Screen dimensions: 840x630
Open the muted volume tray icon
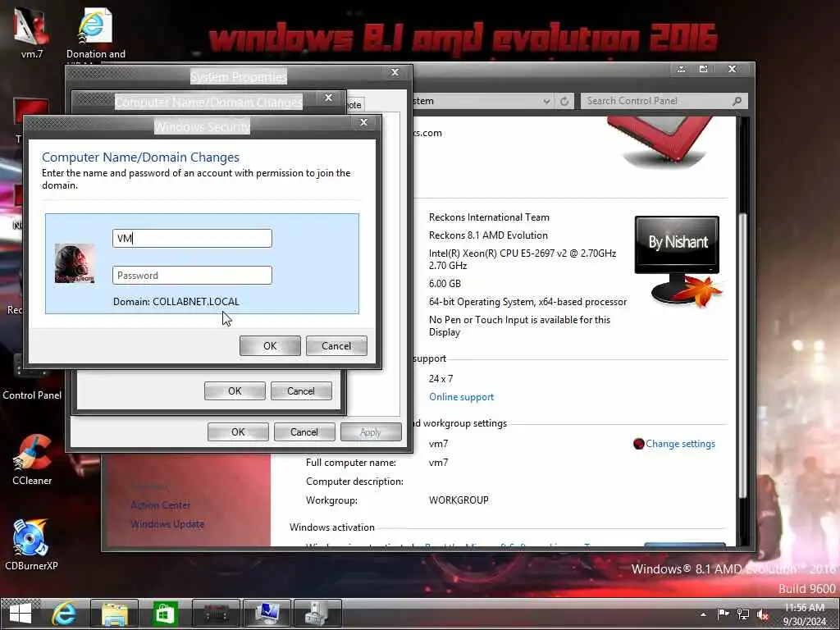click(x=762, y=615)
